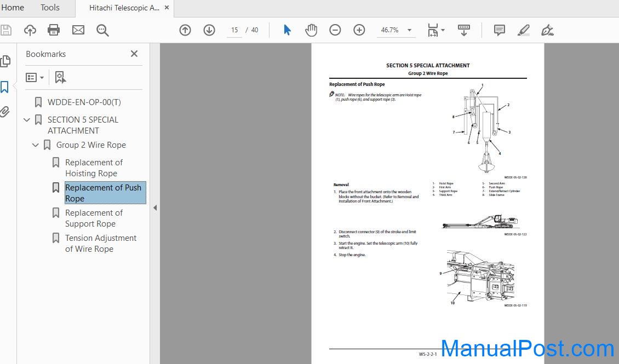The width and height of the screenshot is (619, 364).
Task: Go to previous page arrow
Action: point(185,30)
